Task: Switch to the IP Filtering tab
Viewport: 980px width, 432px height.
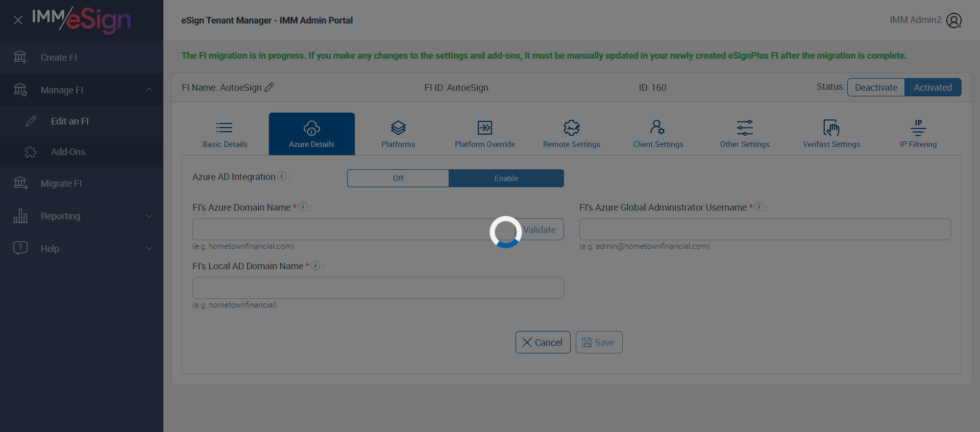Action: click(918, 134)
